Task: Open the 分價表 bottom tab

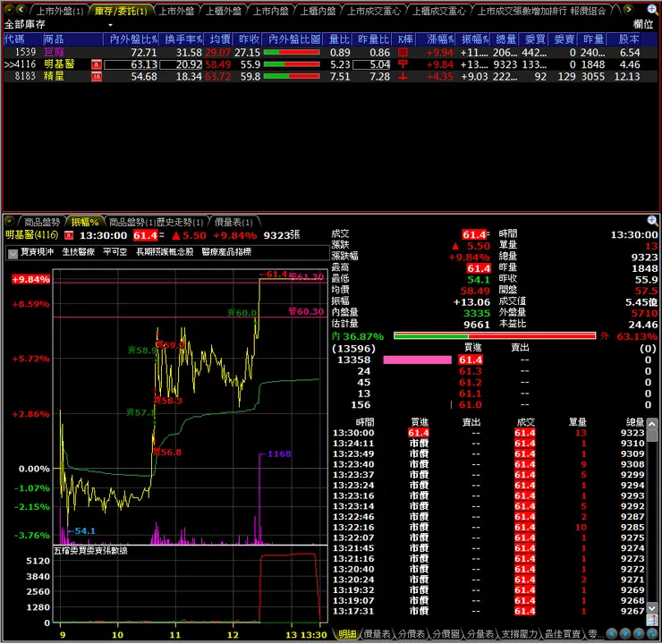Action: pyautogui.click(x=412, y=634)
